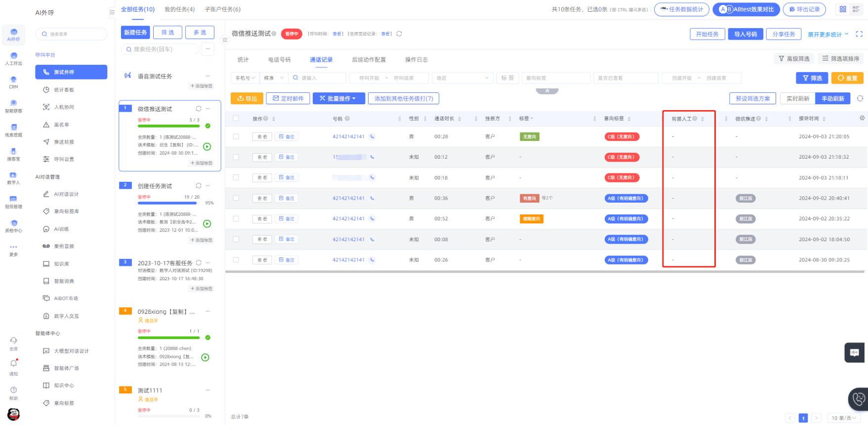This screenshot has height=425, width=868.
Task: Select all rows with header checkbox
Action: click(236, 119)
